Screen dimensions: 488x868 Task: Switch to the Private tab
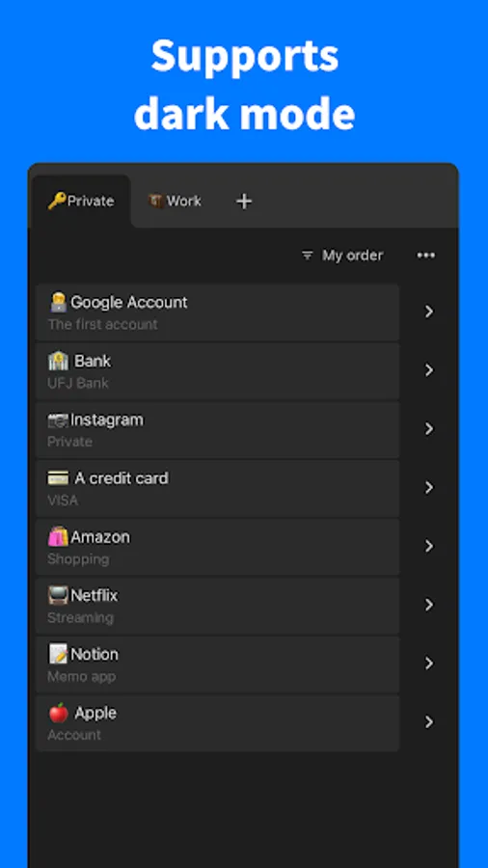81,201
